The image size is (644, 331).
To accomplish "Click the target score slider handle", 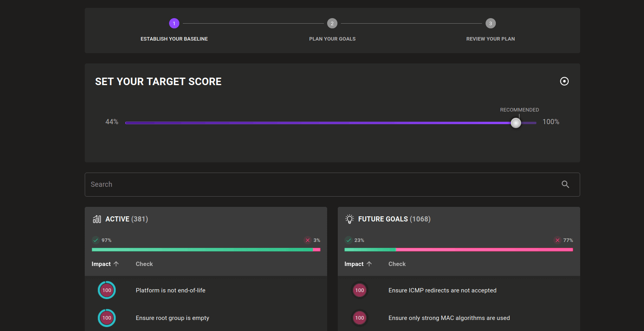I will tap(516, 123).
